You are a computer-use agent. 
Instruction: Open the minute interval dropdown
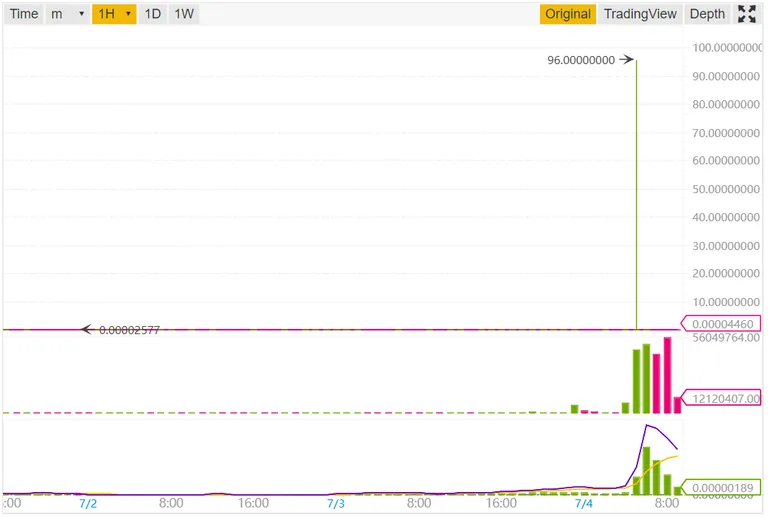coord(68,14)
